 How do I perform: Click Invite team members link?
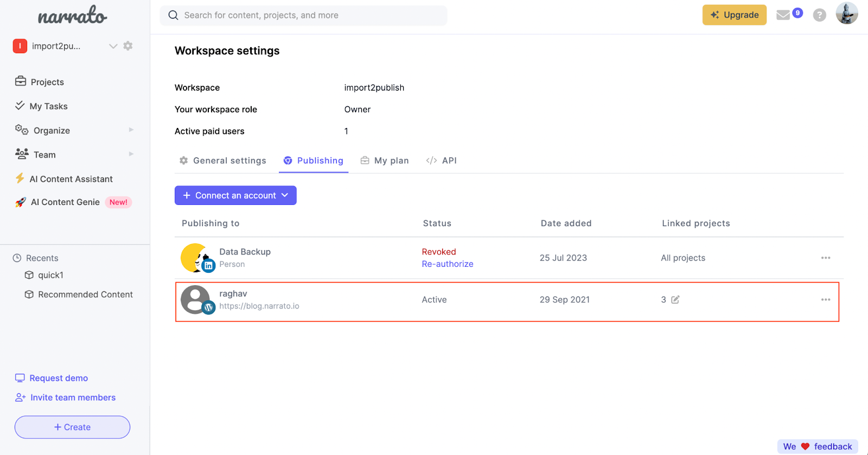(66, 398)
